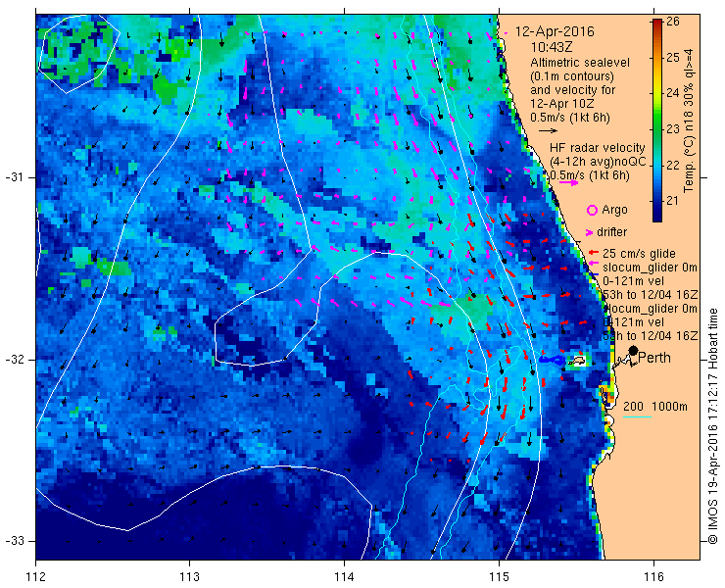The width and height of the screenshot is (725, 588).
Task: Click the green 23 degree colorbar section
Action: 657,129
